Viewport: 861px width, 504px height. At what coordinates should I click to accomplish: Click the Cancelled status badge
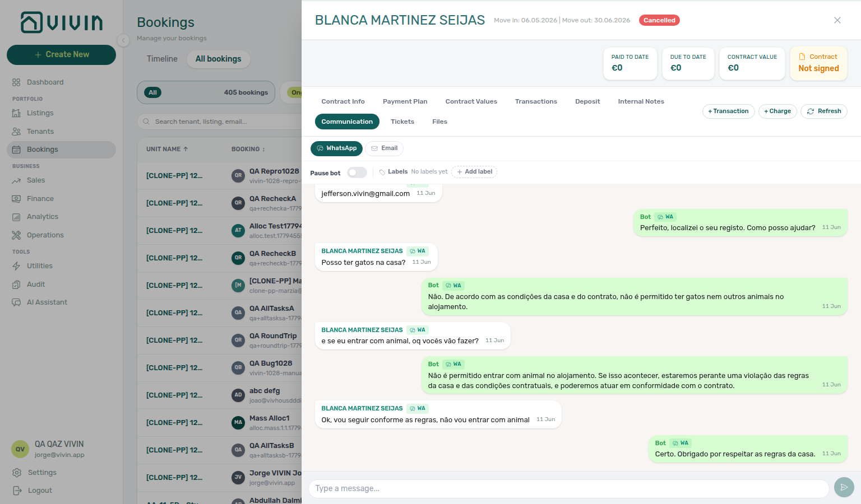click(x=659, y=20)
